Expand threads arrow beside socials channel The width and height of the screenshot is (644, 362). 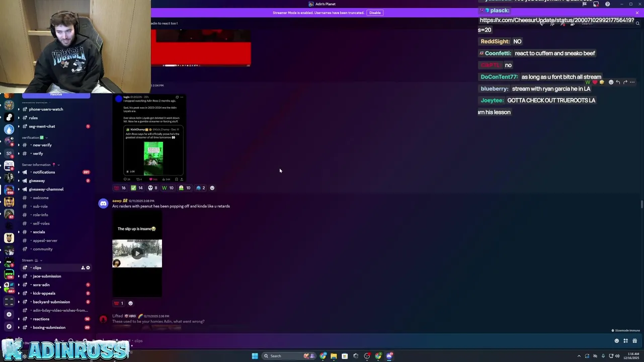pyautogui.click(x=19, y=232)
